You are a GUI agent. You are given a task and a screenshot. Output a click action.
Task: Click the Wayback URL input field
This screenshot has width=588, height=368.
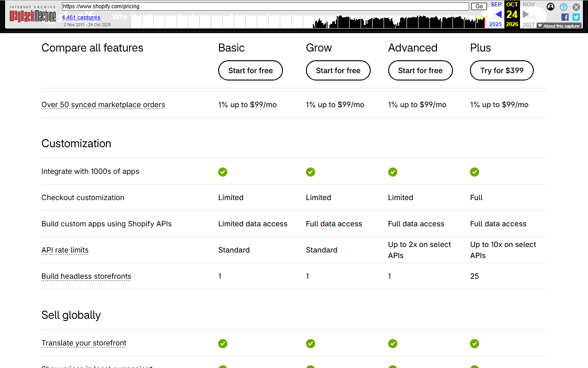pyautogui.click(x=266, y=6)
